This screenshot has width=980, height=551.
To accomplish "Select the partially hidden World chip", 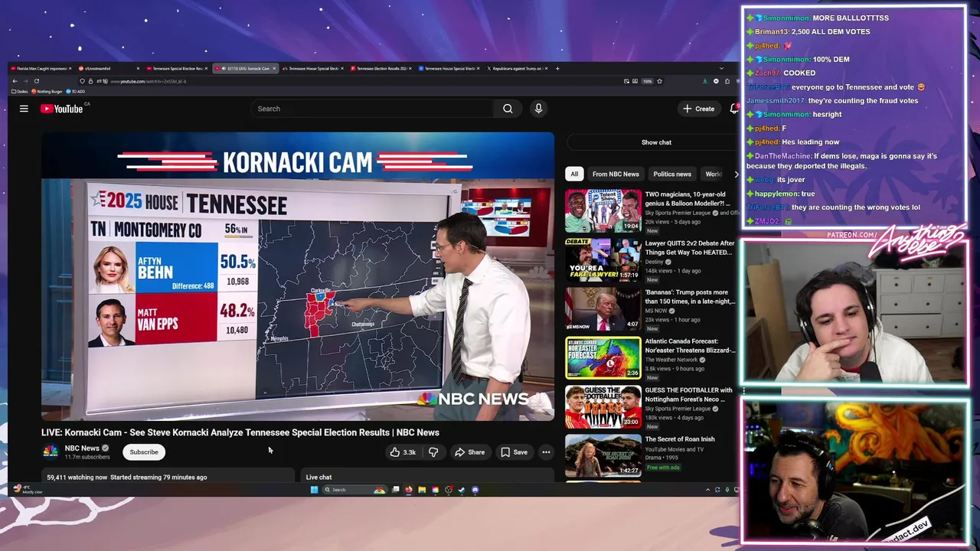I will 714,174.
